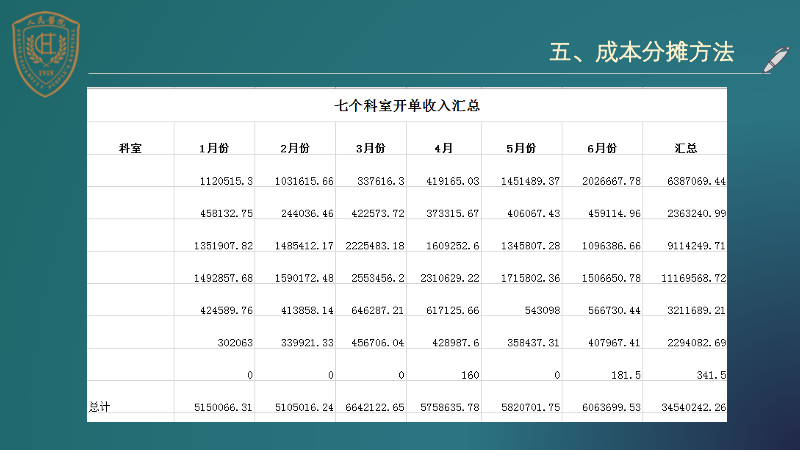Viewport: 800px width, 450px height.
Task: Select cell value 358437.31
Action: coord(533,343)
